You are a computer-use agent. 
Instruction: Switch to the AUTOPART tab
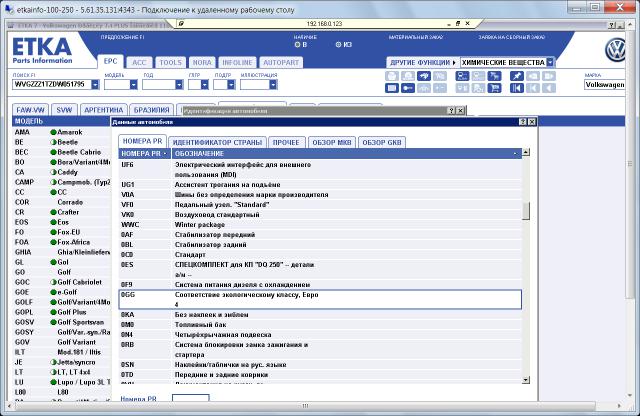pos(281,62)
